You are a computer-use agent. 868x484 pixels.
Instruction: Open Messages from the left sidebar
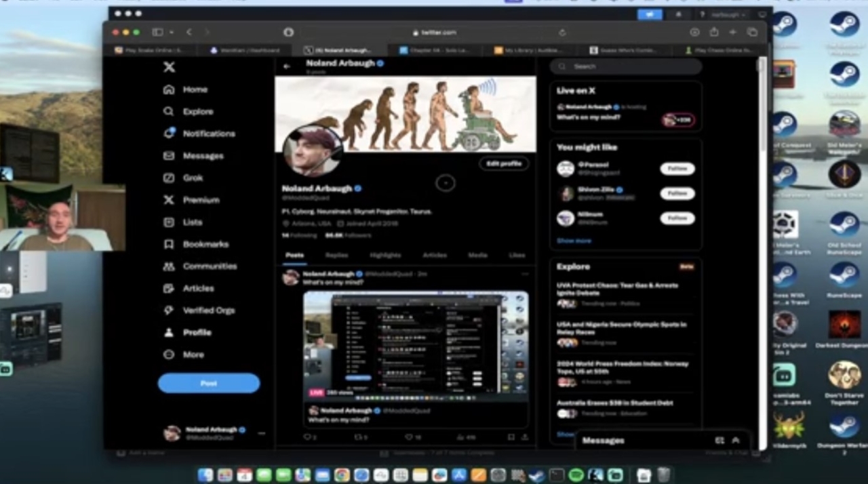pos(193,156)
